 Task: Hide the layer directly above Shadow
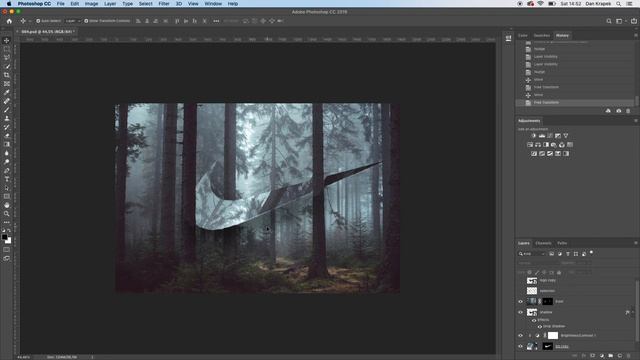click(x=520, y=302)
